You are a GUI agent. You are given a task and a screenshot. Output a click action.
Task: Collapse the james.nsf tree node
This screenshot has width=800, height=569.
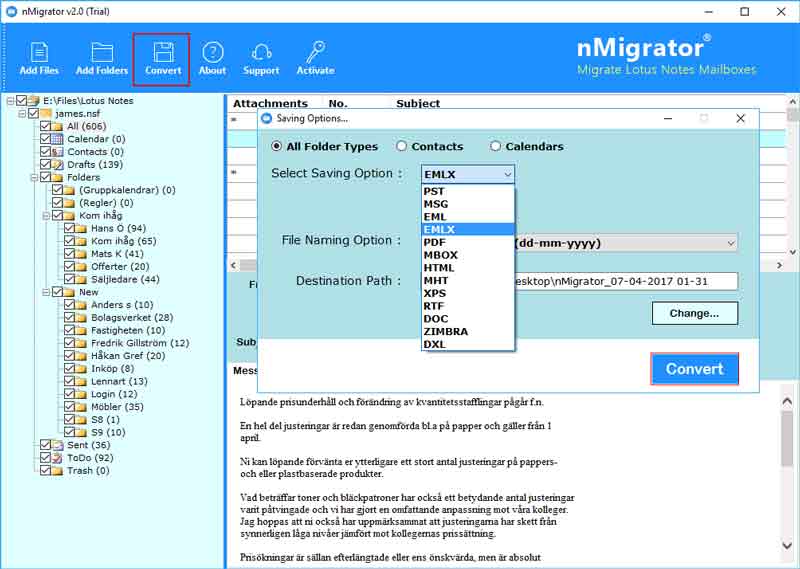[x=22, y=113]
